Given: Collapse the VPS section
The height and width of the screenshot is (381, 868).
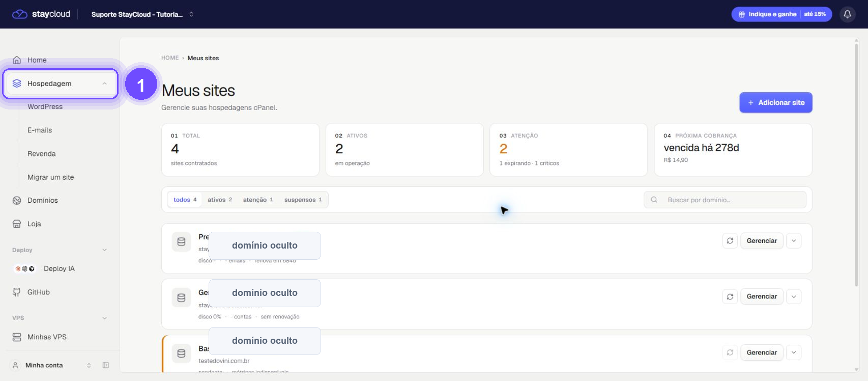Looking at the screenshot, I should 104,318.
